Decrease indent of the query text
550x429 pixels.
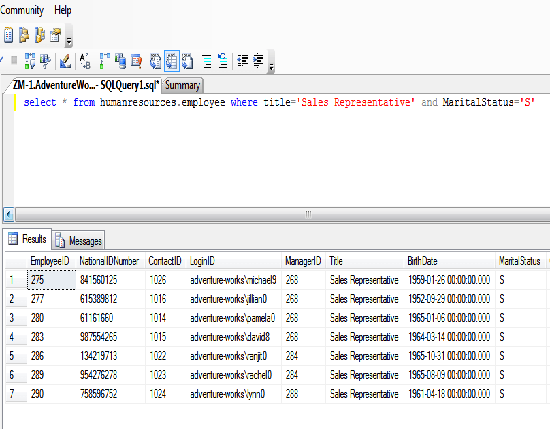[243, 61]
